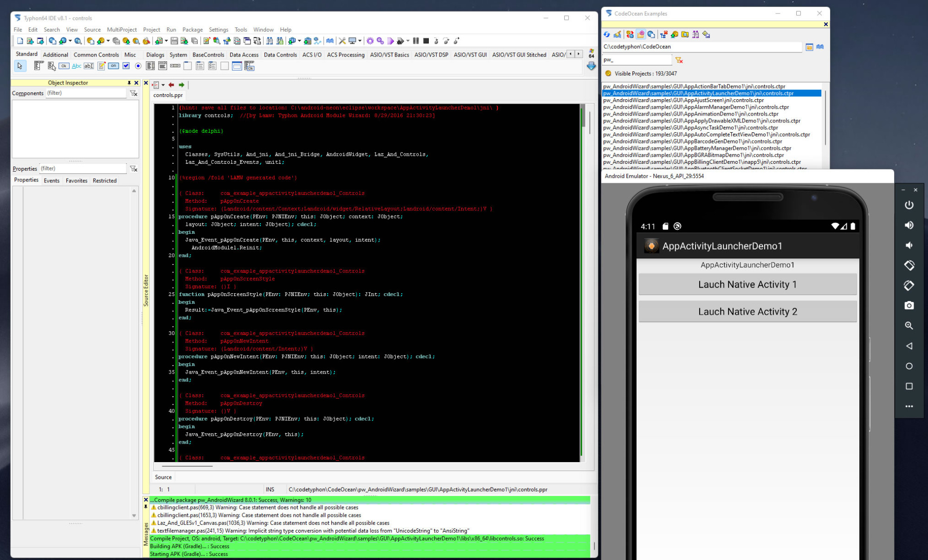Open the MultiProject menu
928x560 pixels.
tap(122, 30)
